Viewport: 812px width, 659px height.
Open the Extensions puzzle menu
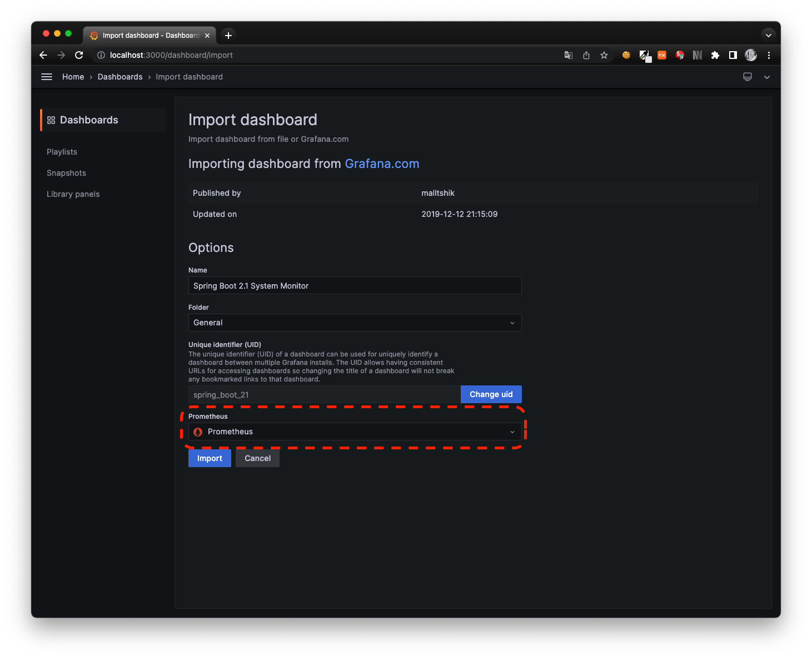click(x=715, y=55)
